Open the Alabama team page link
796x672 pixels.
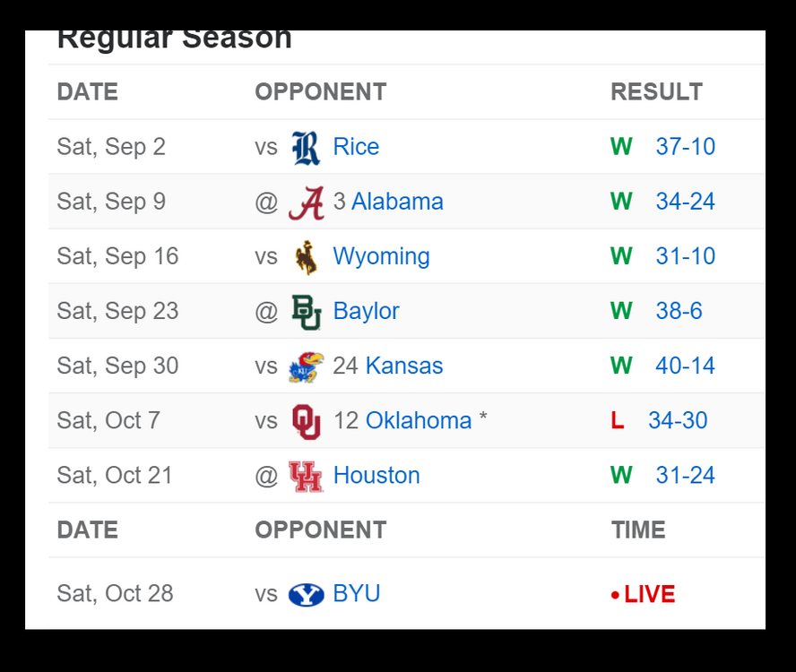click(x=397, y=202)
